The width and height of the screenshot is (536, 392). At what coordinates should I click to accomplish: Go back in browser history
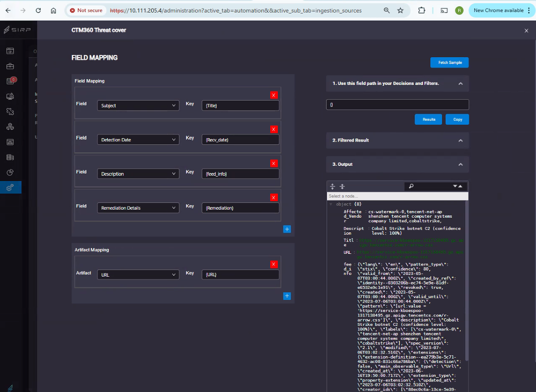pyautogui.click(x=8, y=11)
